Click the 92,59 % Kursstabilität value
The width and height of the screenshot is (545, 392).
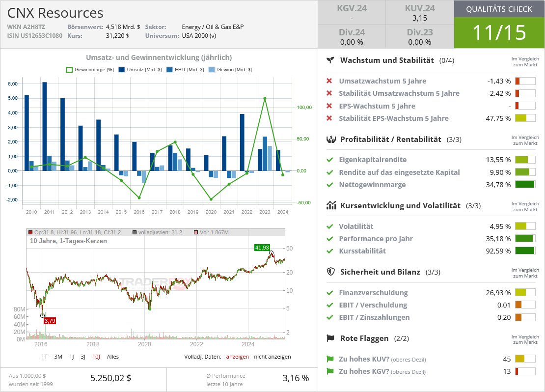tap(498, 251)
